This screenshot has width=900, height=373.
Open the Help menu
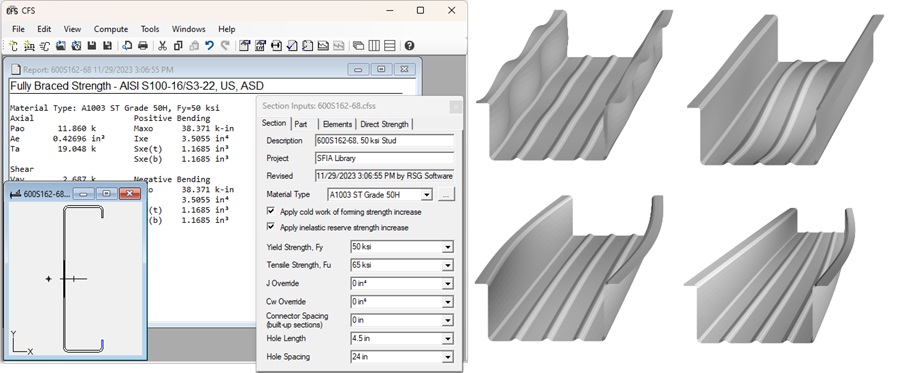pos(227,29)
